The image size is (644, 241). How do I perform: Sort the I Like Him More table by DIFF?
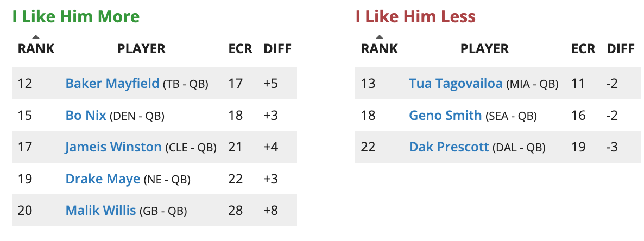[x=277, y=48]
